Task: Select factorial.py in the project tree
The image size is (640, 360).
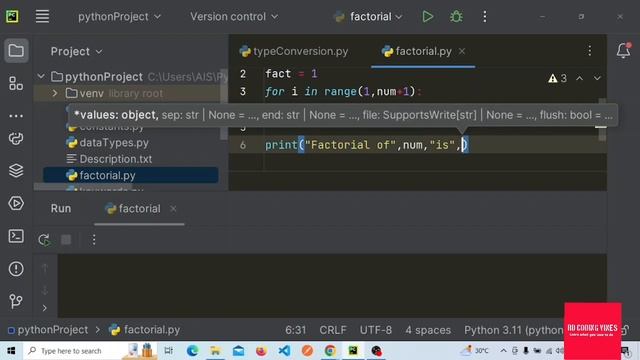Action: [x=131, y=175]
